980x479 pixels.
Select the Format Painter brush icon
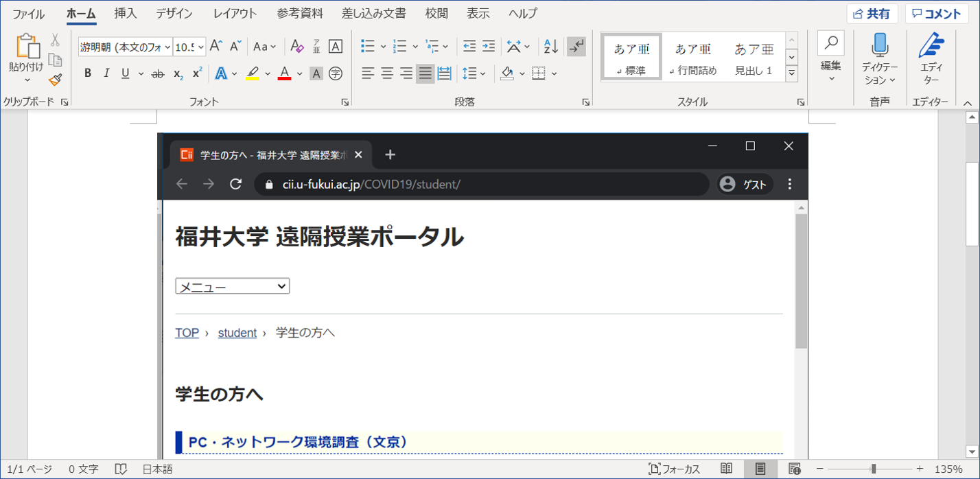tap(56, 80)
